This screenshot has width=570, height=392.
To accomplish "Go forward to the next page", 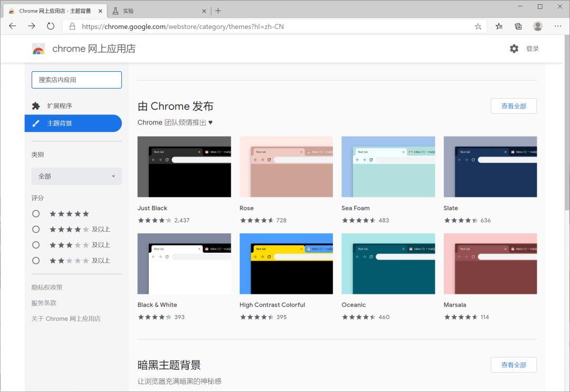I will click(x=32, y=26).
